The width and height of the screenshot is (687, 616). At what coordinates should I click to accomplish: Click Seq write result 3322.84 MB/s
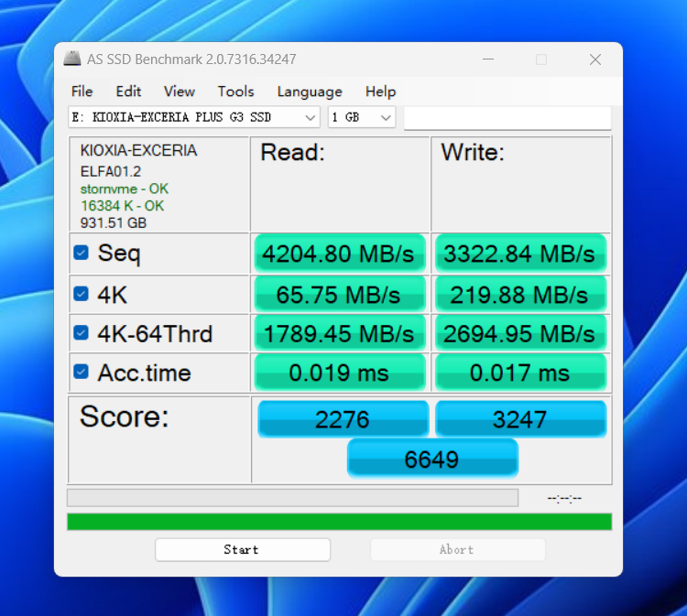(520, 254)
